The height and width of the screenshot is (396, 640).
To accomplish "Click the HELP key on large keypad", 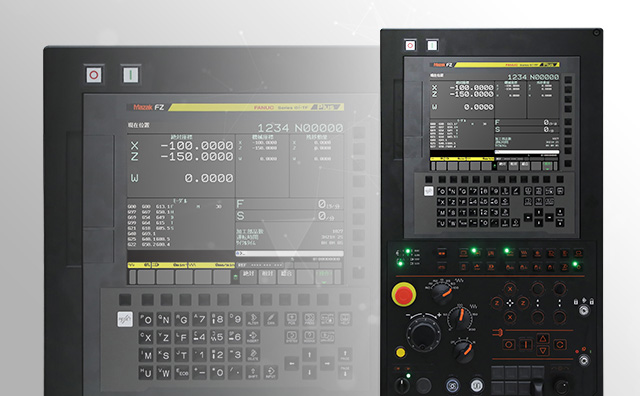I will pyautogui.click(x=345, y=319).
